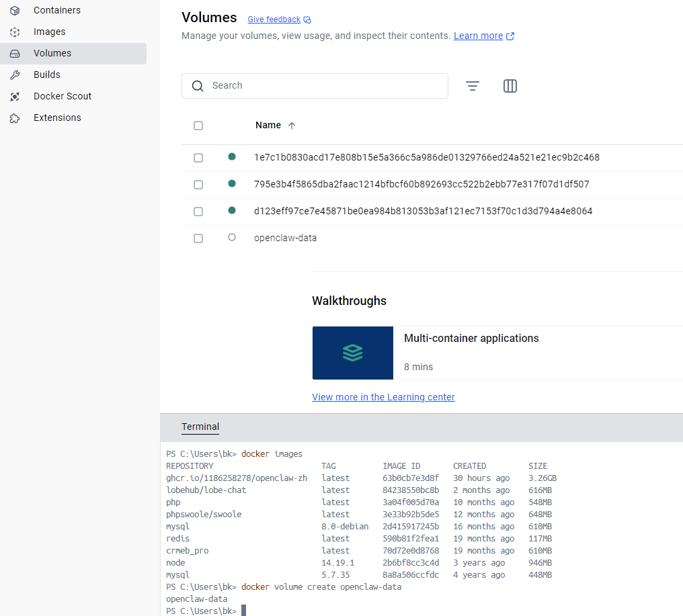Check the box for volume 795e3b4f5865

coord(198,185)
